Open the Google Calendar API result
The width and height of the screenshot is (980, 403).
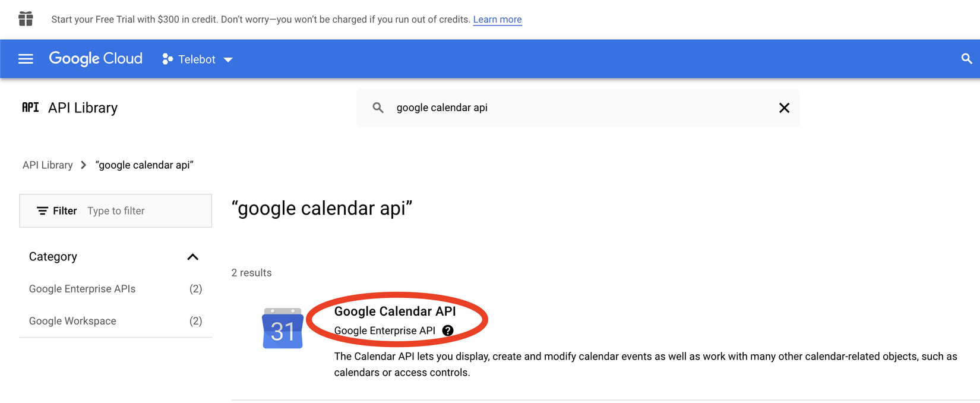395,311
